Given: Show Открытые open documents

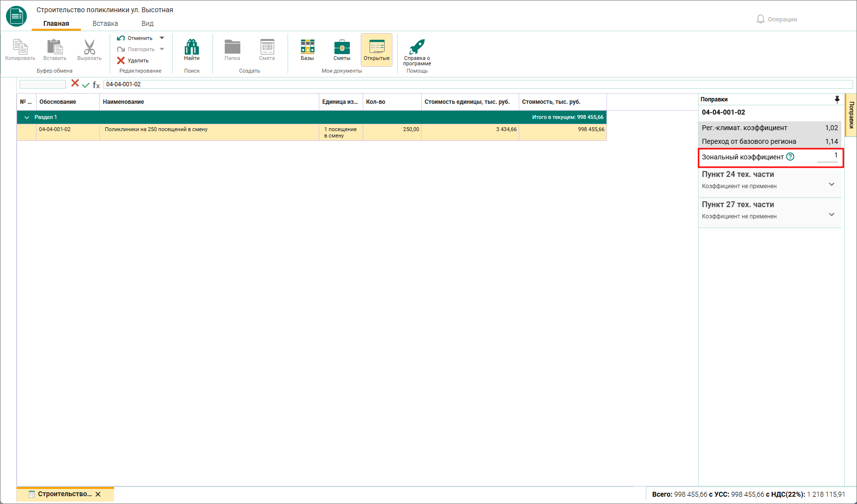Looking at the screenshot, I should click(376, 50).
